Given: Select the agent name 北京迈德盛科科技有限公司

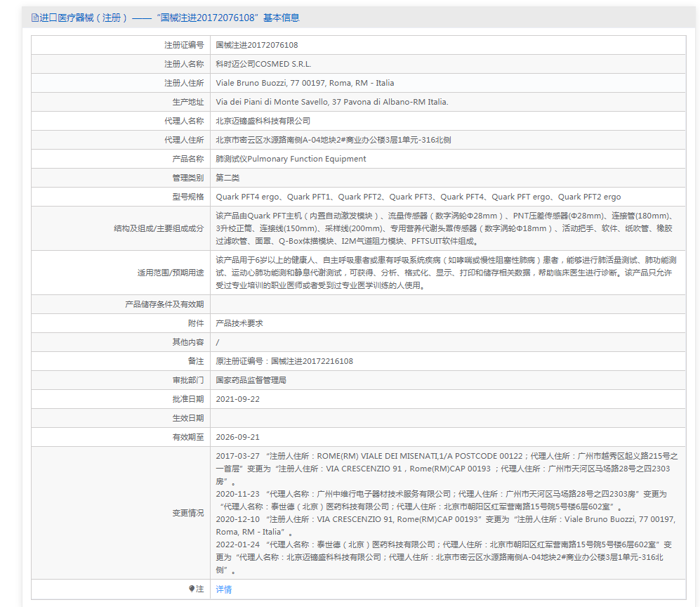Looking at the screenshot, I should (x=263, y=121).
